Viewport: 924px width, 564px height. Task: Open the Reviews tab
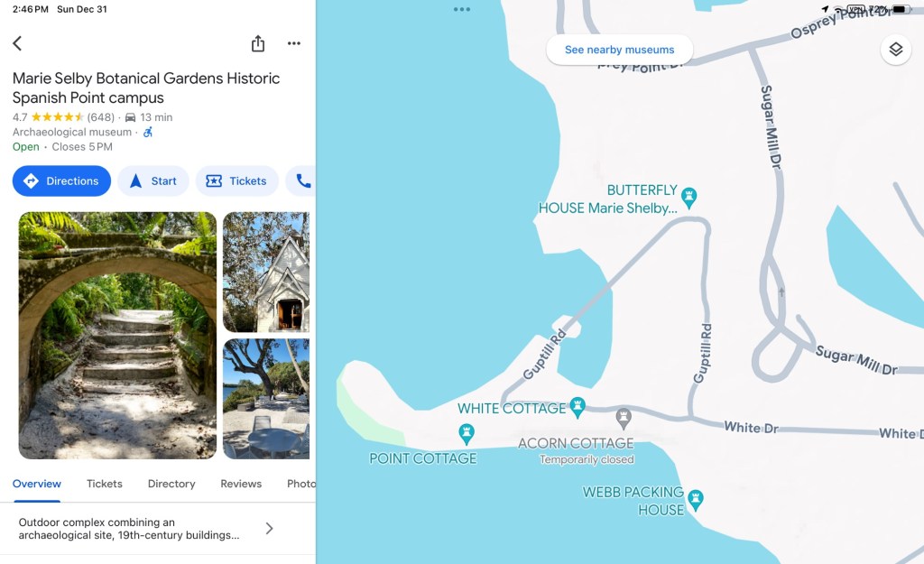click(241, 484)
